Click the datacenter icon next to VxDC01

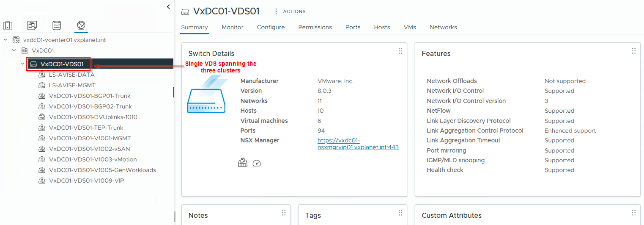pos(25,50)
